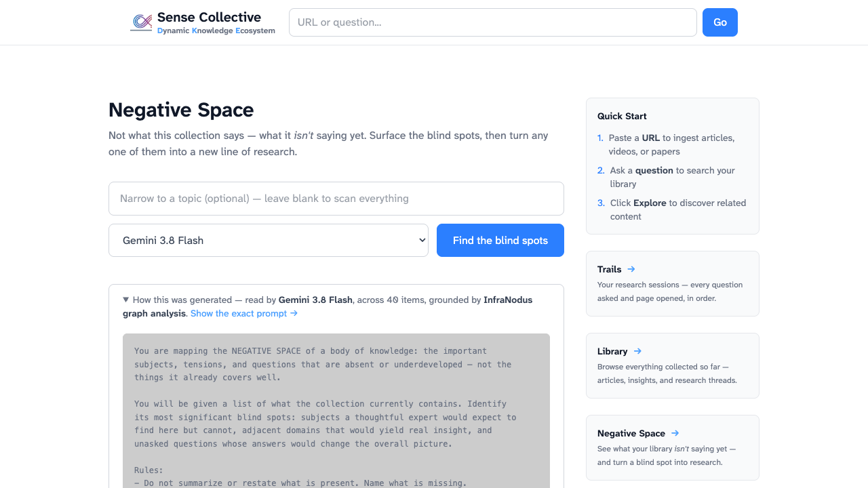The height and width of the screenshot is (488, 868).
Task: Click the 'Rules:' line in the prompt
Action: (x=149, y=470)
